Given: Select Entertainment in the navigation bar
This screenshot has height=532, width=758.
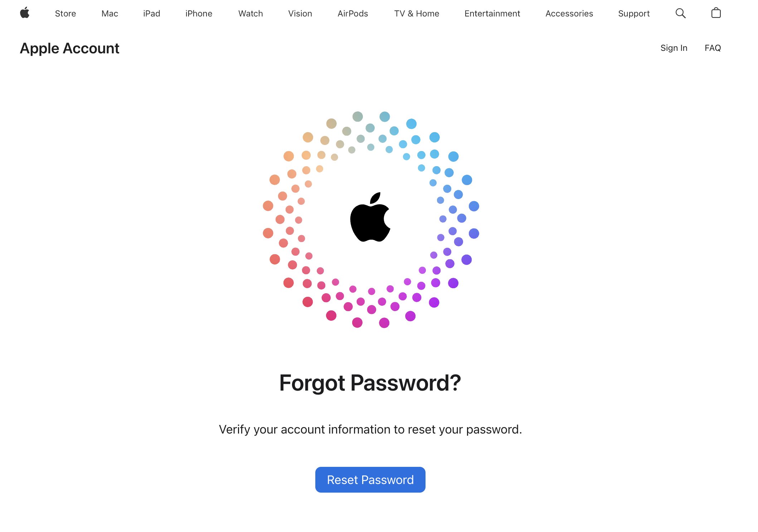Looking at the screenshot, I should (x=492, y=14).
